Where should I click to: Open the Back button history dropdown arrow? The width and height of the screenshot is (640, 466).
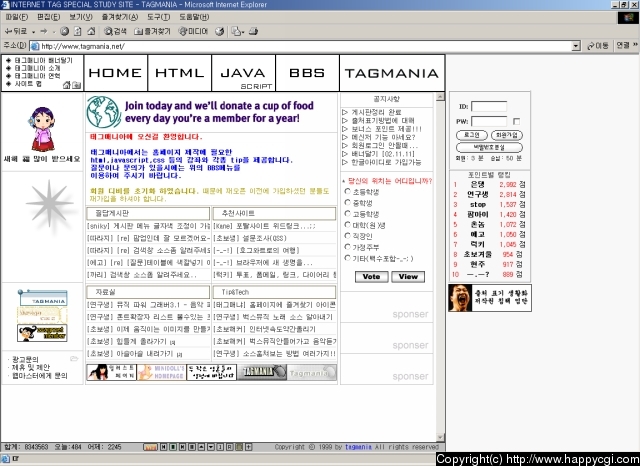tap(33, 32)
